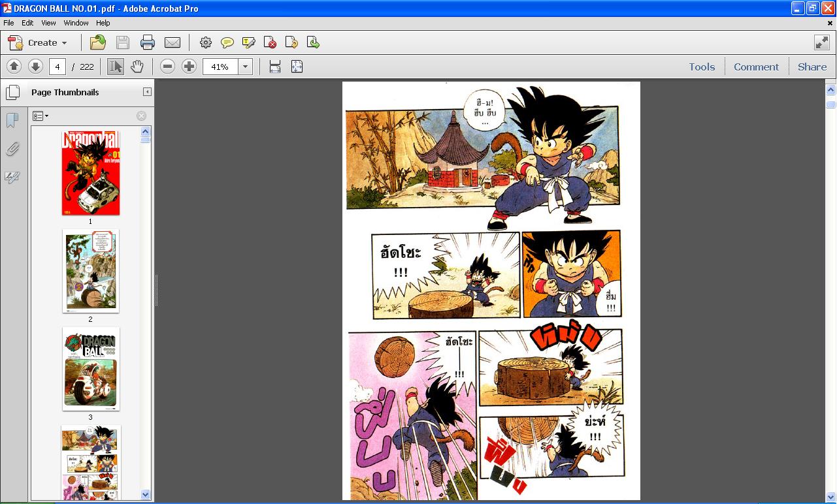Collapse the Page Thumbnails pane
Viewport: 837px width, 504px height.
(x=147, y=92)
